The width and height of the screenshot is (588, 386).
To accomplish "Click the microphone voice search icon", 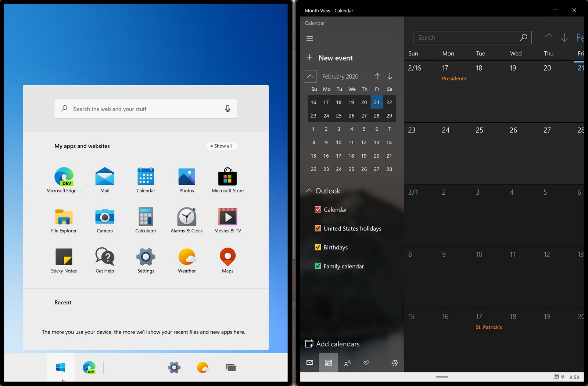I will 227,109.
